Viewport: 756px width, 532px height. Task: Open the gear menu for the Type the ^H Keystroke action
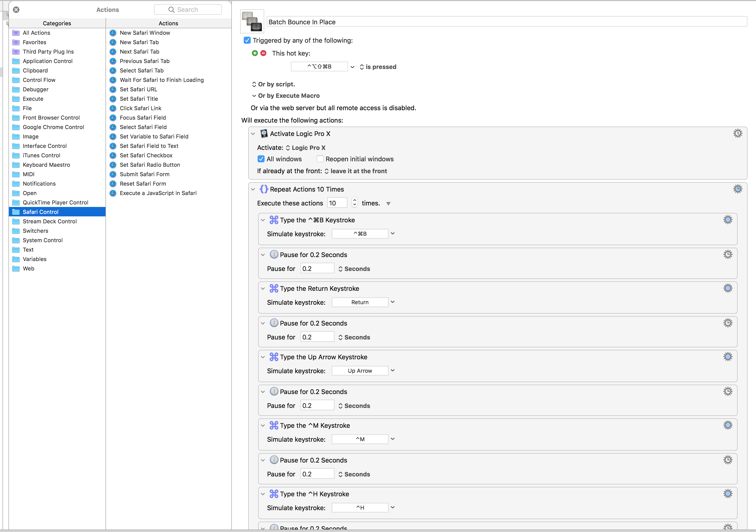(728, 494)
